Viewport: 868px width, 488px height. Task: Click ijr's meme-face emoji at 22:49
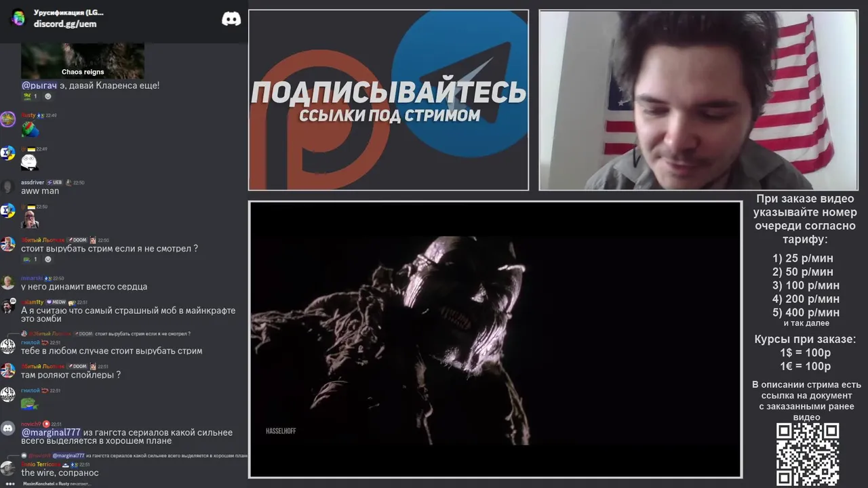(x=28, y=161)
